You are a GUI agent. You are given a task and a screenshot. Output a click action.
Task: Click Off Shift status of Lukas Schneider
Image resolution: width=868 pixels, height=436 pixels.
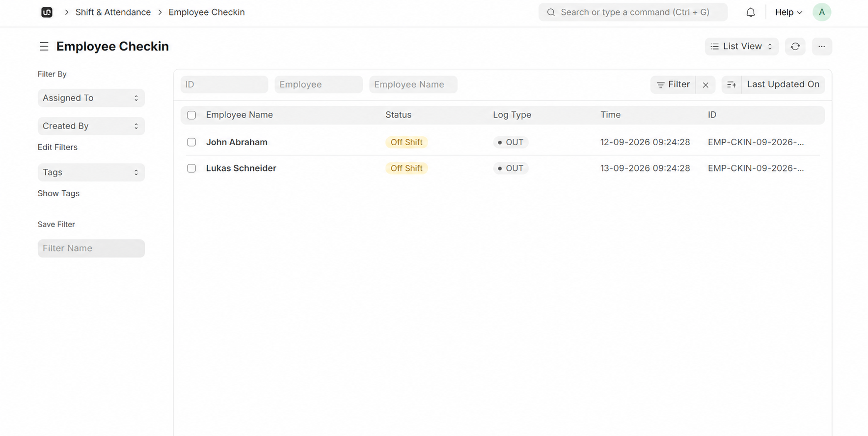(407, 168)
